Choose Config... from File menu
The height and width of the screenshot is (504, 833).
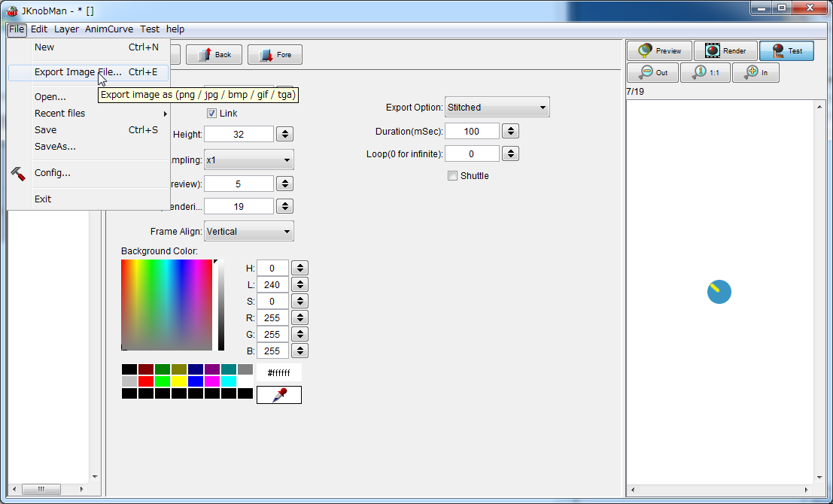click(x=88, y=172)
